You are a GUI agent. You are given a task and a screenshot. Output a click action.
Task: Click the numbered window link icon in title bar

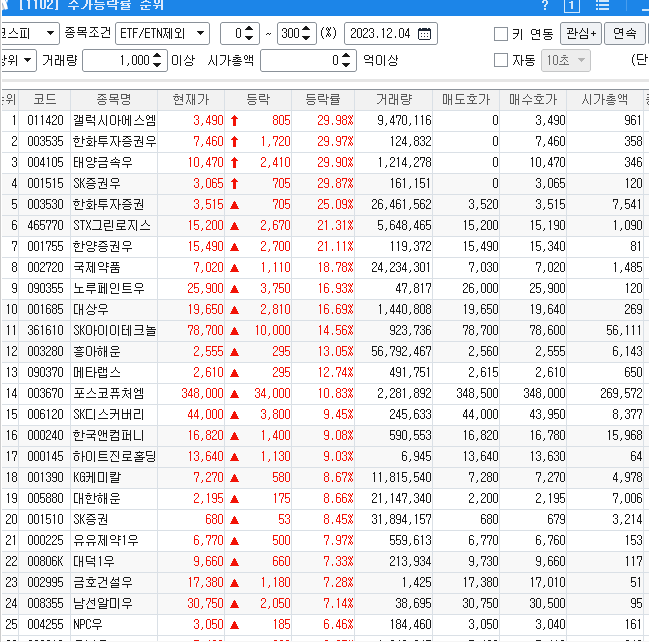572,6
